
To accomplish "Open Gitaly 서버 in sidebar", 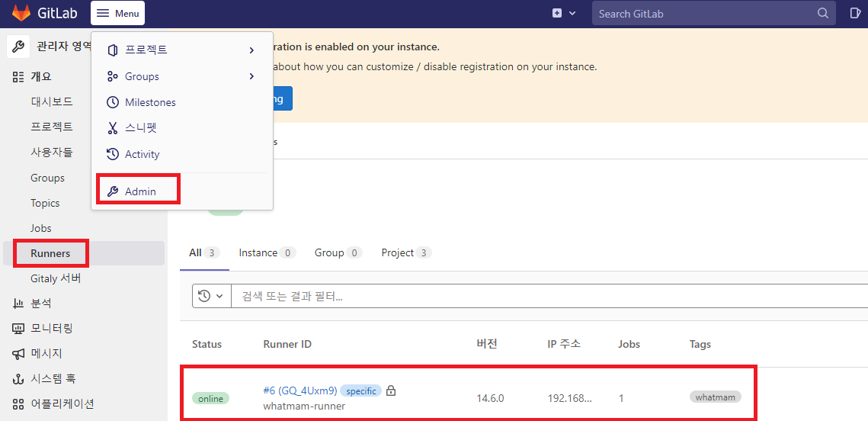I will pyautogui.click(x=56, y=278).
